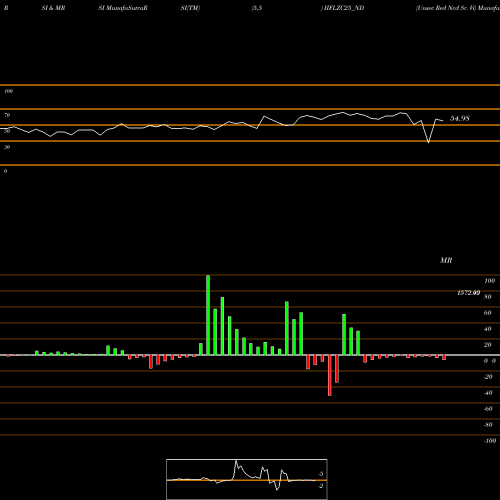Click the RSI axis label 70
Screen dimensions: 500x500
pyautogui.click(x=7, y=115)
